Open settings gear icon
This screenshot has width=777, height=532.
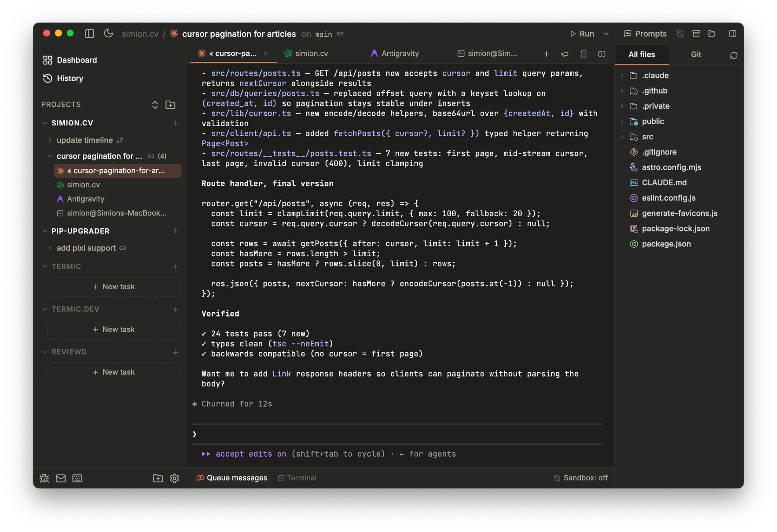(174, 478)
